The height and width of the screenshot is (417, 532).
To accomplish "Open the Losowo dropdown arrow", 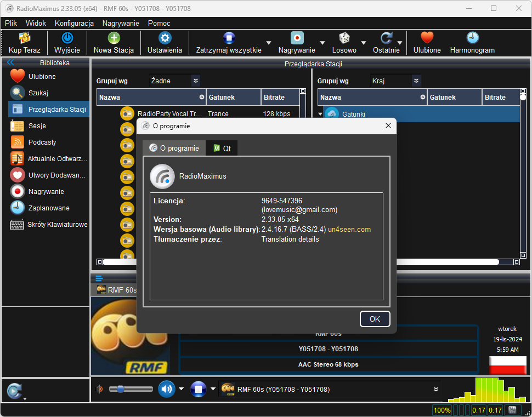I will 364,43.
